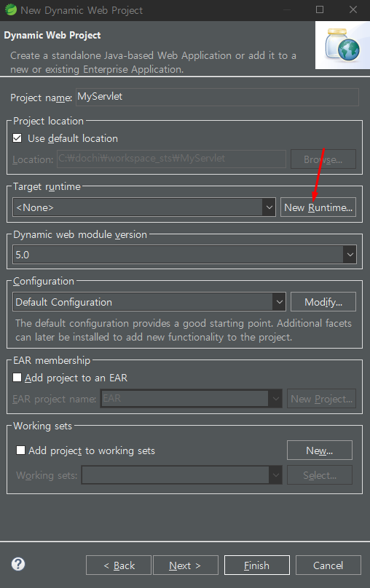Viewport: 370px width, 588px height.
Task: Open the Working sets combo box
Action: [181, 474]
